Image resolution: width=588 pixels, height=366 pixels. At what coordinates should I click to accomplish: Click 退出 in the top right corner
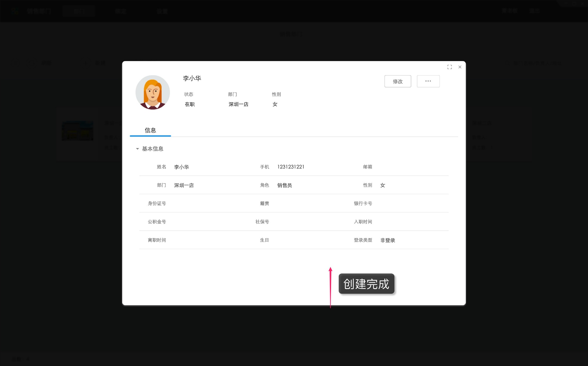point(535,11)
